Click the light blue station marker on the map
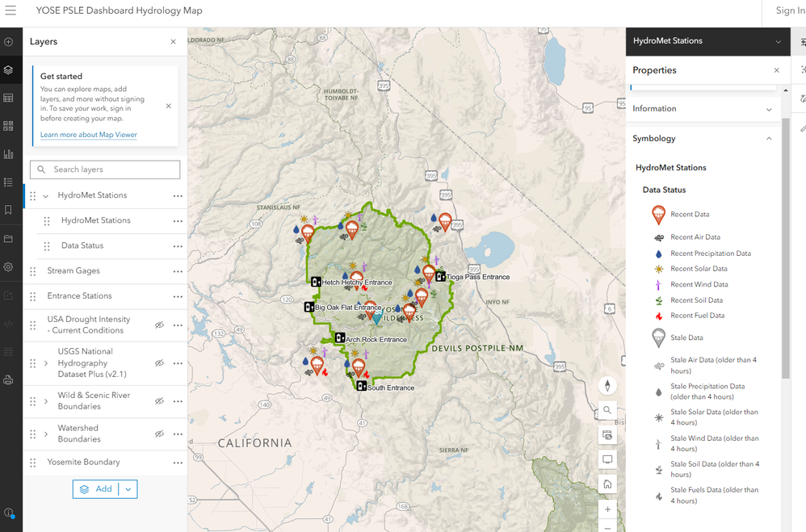Screen dimensions: 806x532 tap(377, 316)
